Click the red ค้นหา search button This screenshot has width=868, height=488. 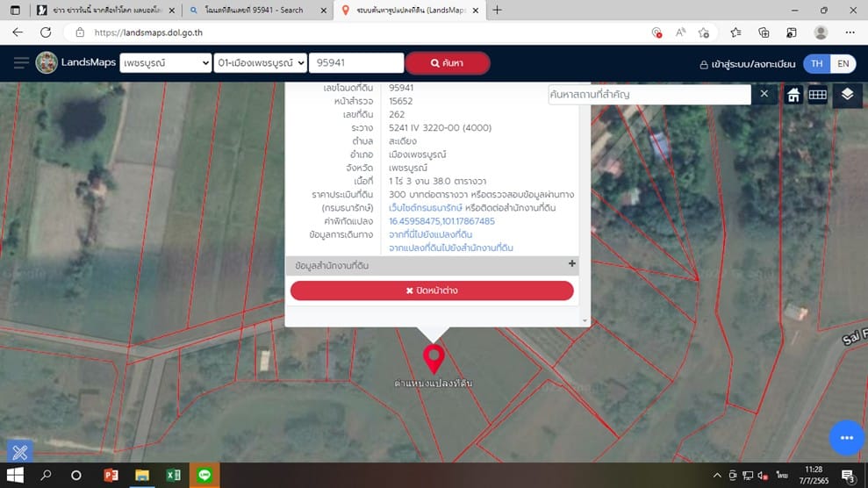tap(448, 63)
